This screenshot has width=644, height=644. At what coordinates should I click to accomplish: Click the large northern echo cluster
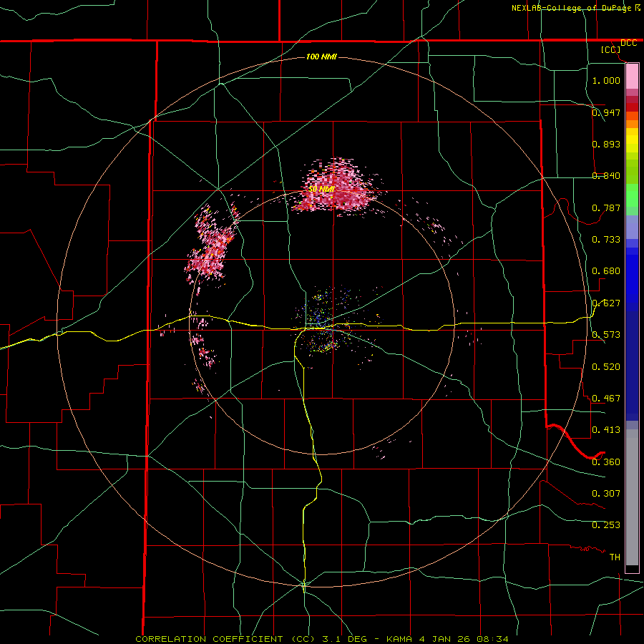click(x=337, y=187)
